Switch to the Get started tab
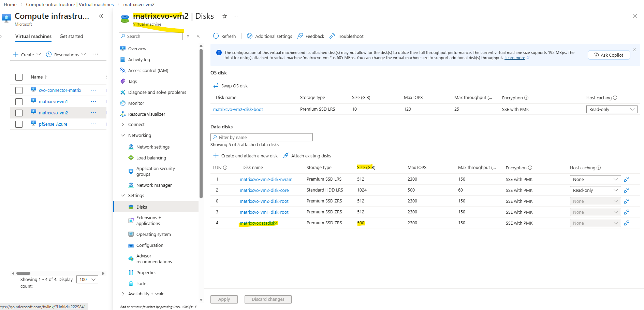Viewport: 644px width, 310px height. click(71, 37)
